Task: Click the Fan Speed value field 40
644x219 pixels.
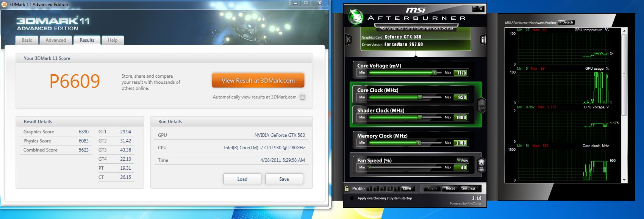Action: (461, 167)
